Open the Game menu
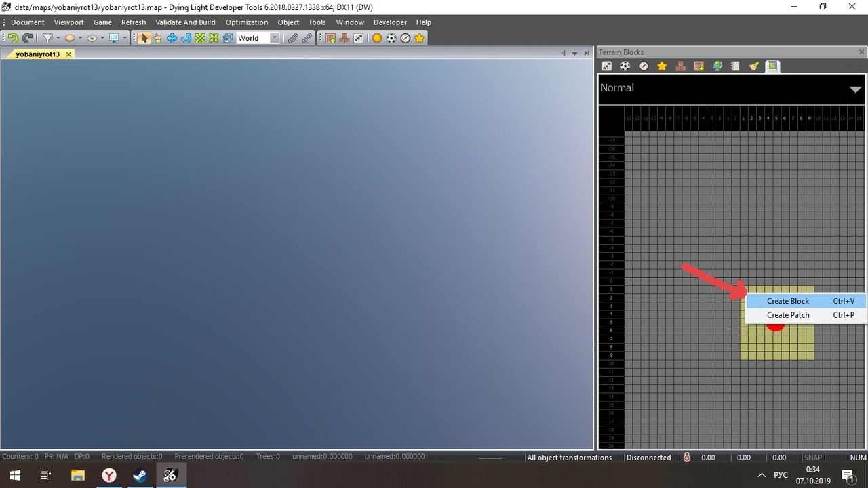This screenshot has height=488, width=868. 102,22
